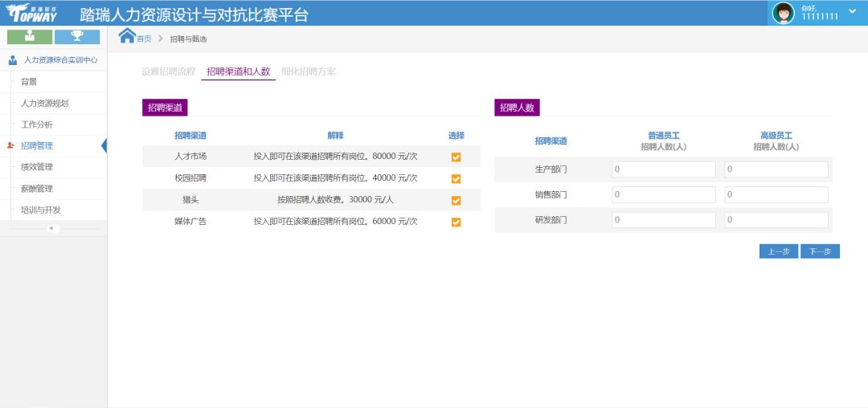The image size is (868, 408).
Task: Switch to the 设置招聘流程 tab
Action: [x=168, y=71]
